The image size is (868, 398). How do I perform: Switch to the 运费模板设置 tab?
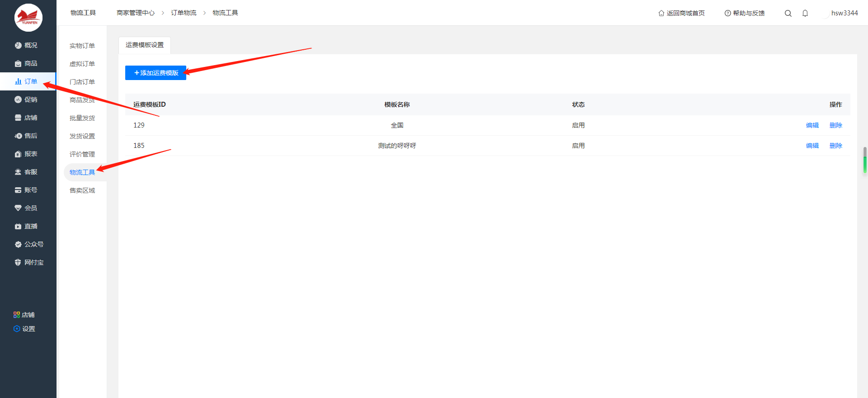(x=145, y=45)
